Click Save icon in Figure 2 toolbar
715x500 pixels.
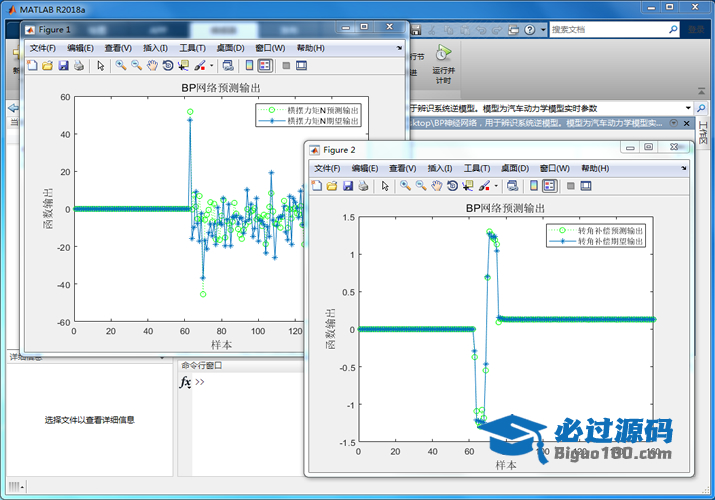pos(346,186)
